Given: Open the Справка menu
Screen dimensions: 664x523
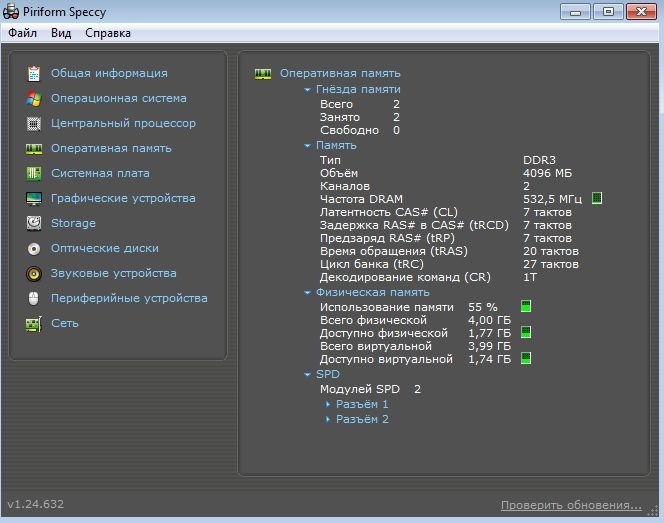Looking at the screenshot, I should point(108,33).
